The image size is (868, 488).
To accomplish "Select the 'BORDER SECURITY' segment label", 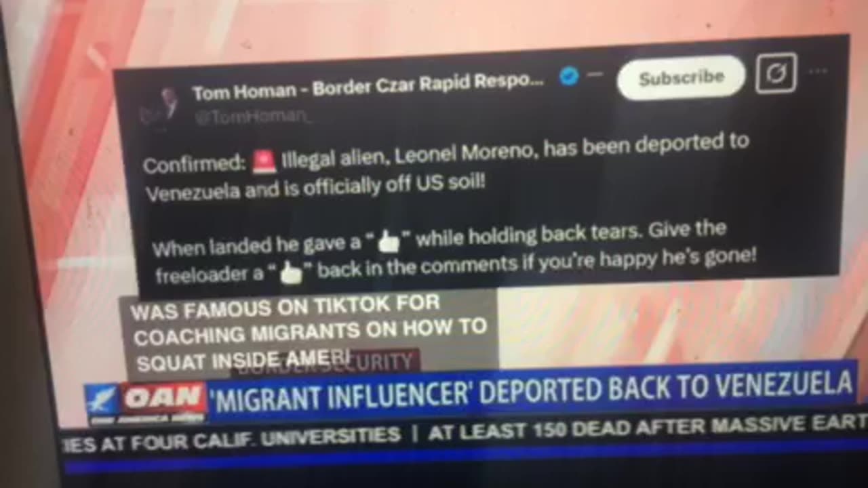I will coord(325,363).
